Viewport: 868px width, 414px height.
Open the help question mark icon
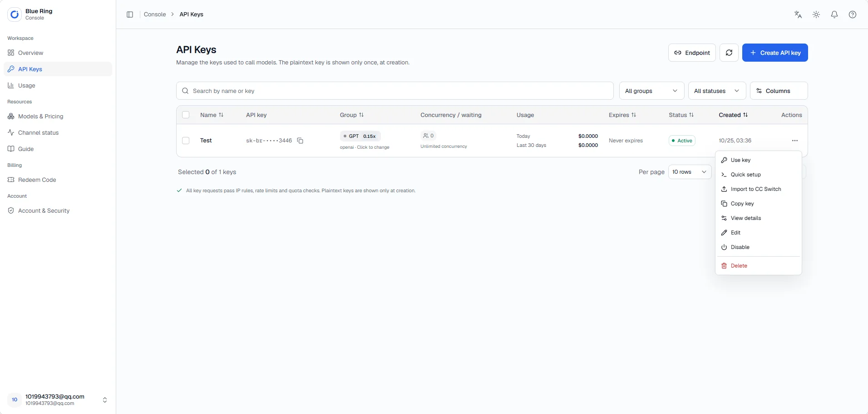coord(853,15)
